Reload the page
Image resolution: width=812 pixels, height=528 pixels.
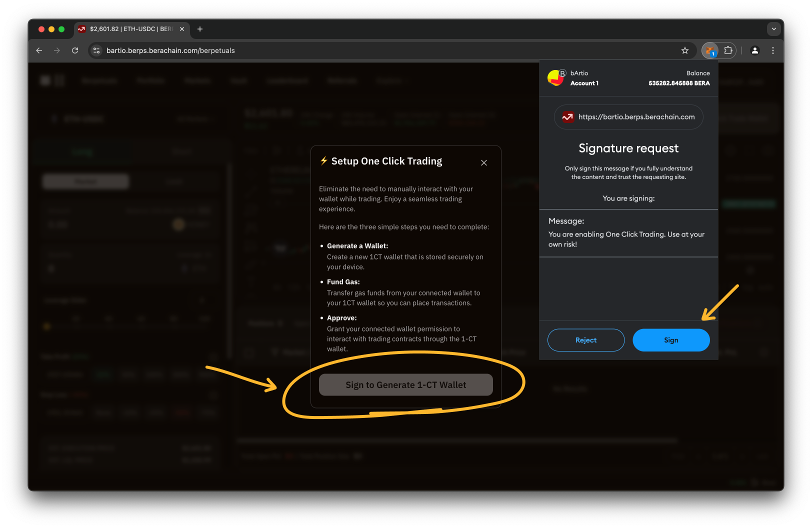75,50
